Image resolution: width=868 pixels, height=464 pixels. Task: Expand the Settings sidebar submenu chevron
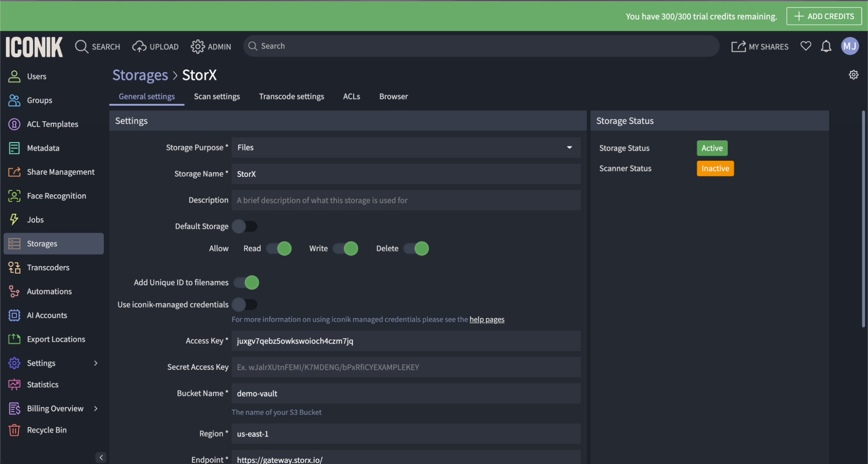96,363
